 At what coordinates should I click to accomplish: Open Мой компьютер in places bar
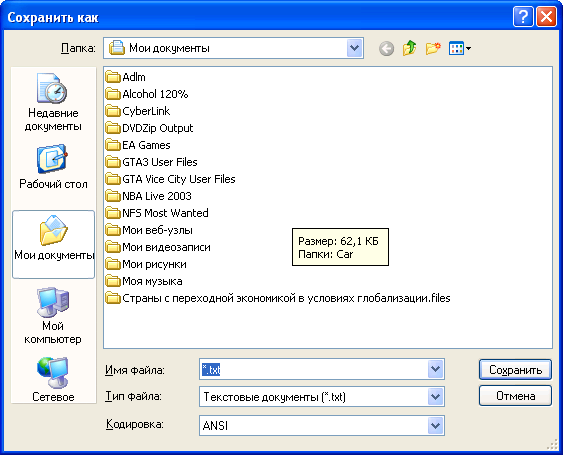pos(53,316)
